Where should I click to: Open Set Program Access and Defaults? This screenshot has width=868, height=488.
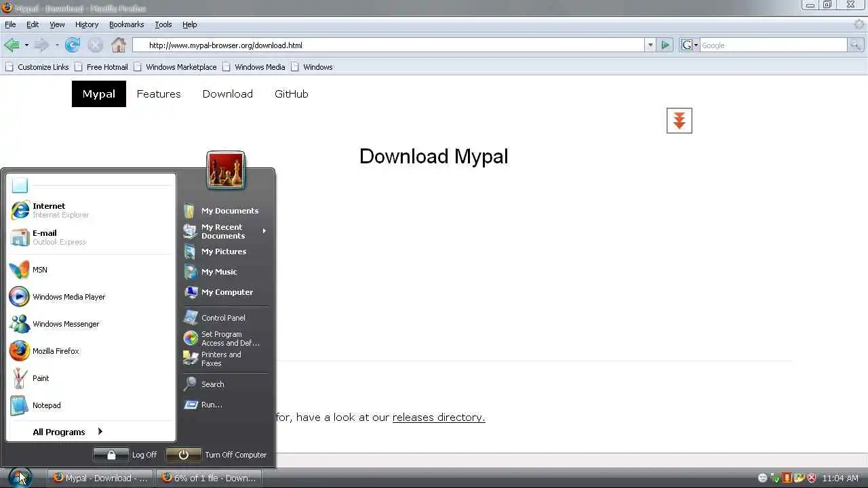225,338
